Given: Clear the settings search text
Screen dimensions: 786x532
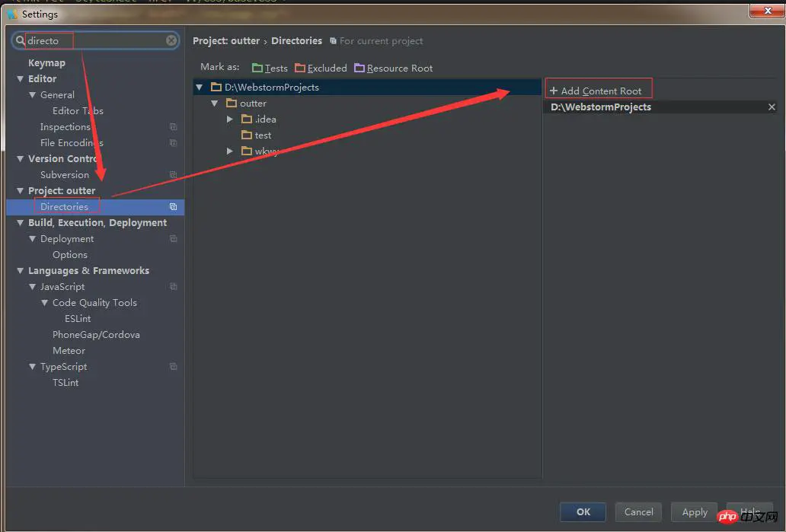Looking at the screenshot, I should coord(171,40).
